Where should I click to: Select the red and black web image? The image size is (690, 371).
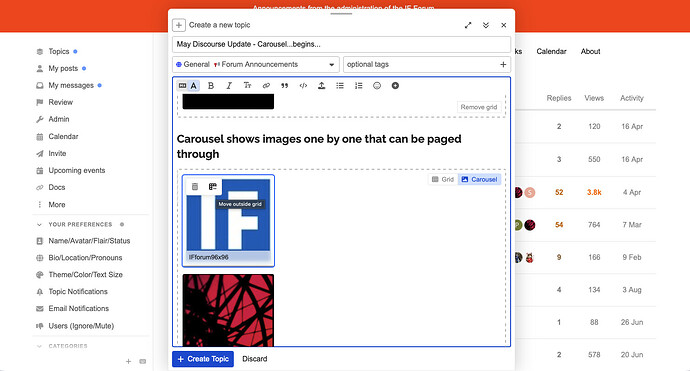228,310
